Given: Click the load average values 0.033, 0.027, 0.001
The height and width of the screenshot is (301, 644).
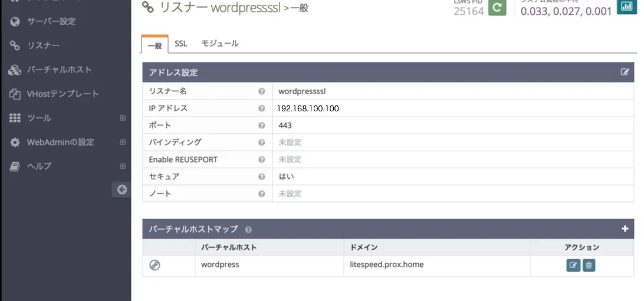Looking at the screenshot, I should coord(566,11).
